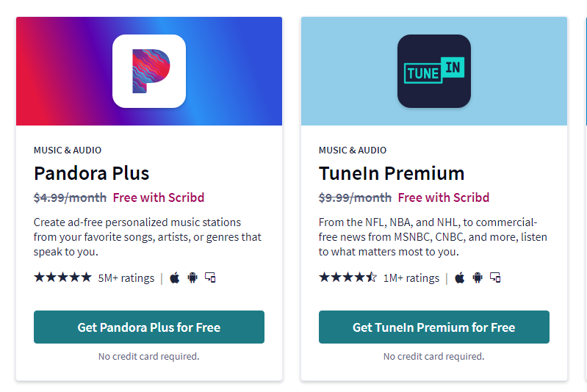Screen dimensions: 587x392
Task: Click the Apple icon under Pandora Plus
Action: click(175, 277)
